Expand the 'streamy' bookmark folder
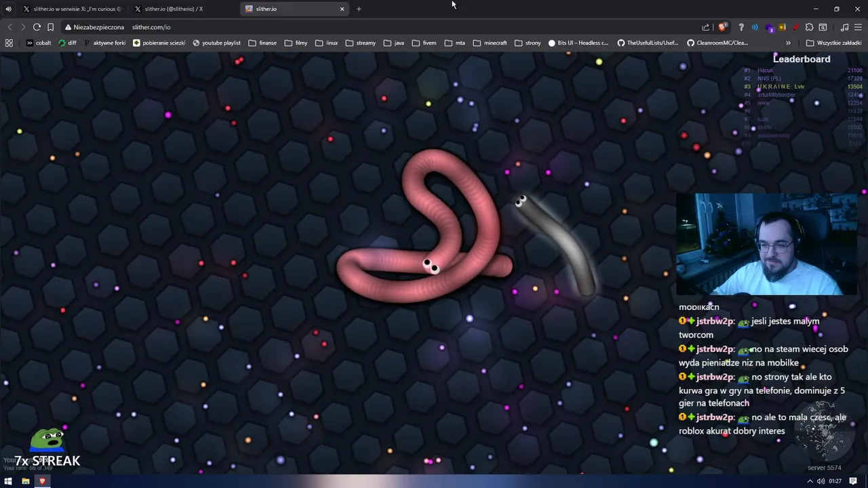 [360, 43]
